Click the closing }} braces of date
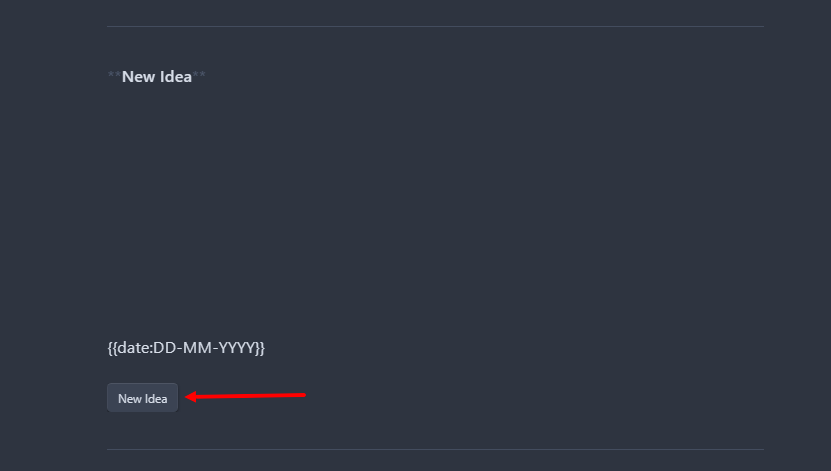Viewport: 831px width, 471px height. click(260, 348)
